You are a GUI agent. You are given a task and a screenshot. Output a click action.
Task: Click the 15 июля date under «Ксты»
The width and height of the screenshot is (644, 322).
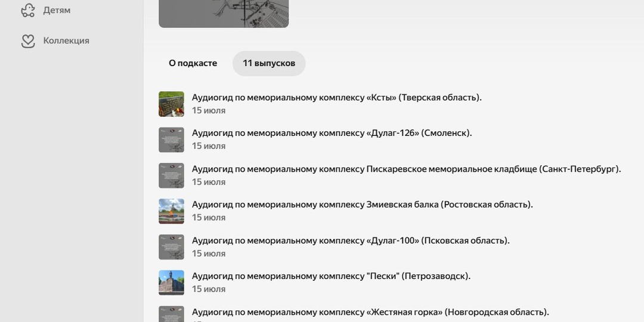(209, 110)
